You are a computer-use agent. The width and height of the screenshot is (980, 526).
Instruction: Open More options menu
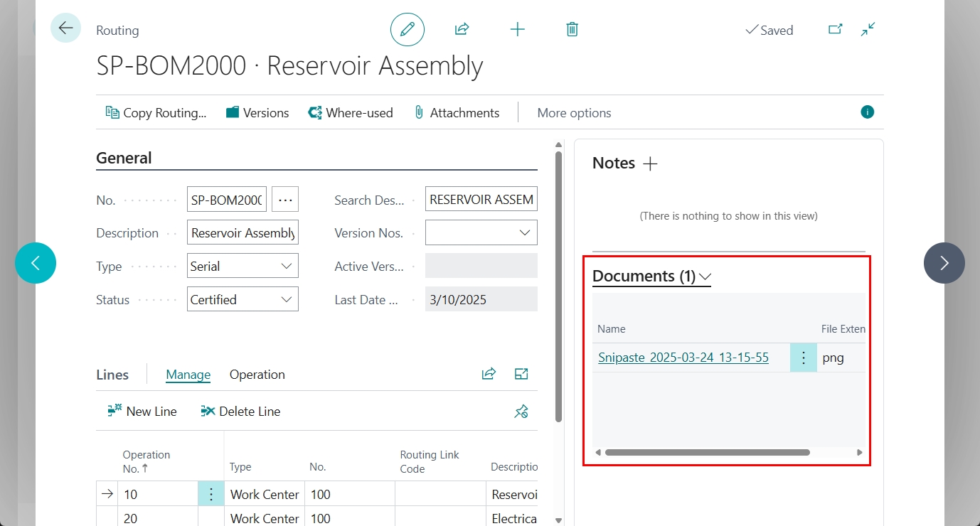[x=573, y=113]
